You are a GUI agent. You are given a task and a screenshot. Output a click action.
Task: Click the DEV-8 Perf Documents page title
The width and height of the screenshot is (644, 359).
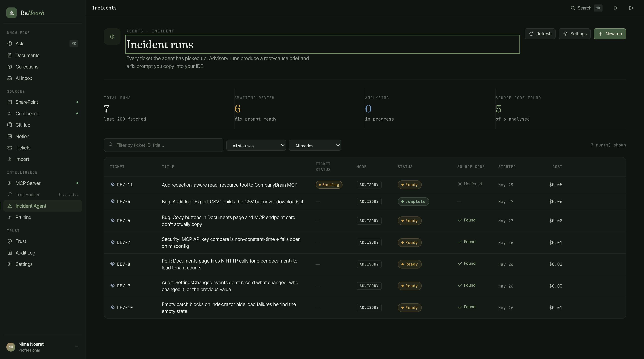click(x=230, y=264)
